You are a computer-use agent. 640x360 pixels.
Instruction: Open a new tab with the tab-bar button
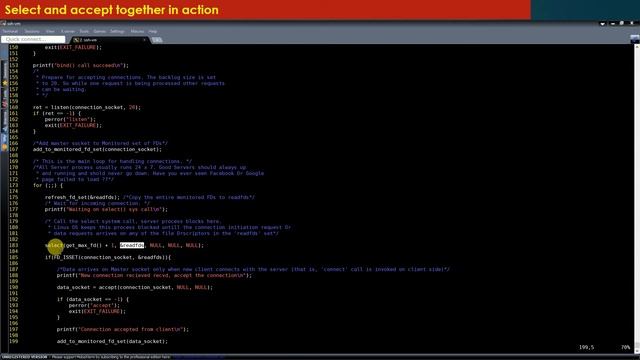(157, 40)
